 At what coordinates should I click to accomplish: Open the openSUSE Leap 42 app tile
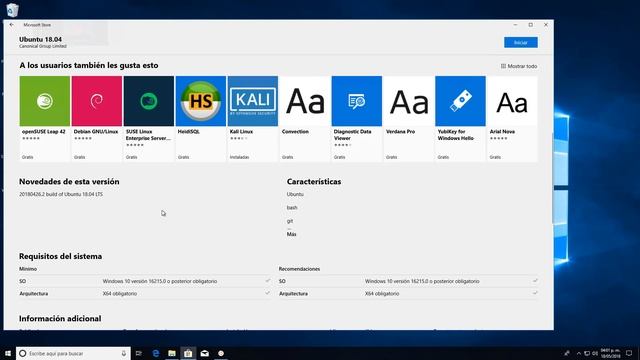tap(44, 118)
